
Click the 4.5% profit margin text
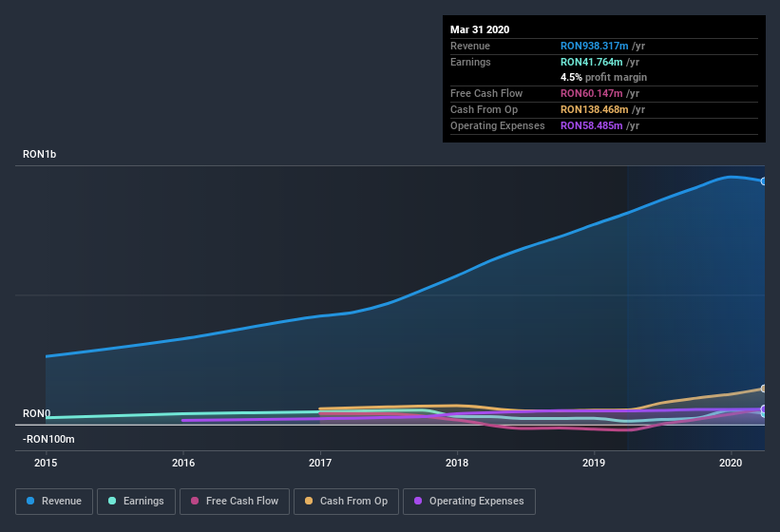(603, 77)
